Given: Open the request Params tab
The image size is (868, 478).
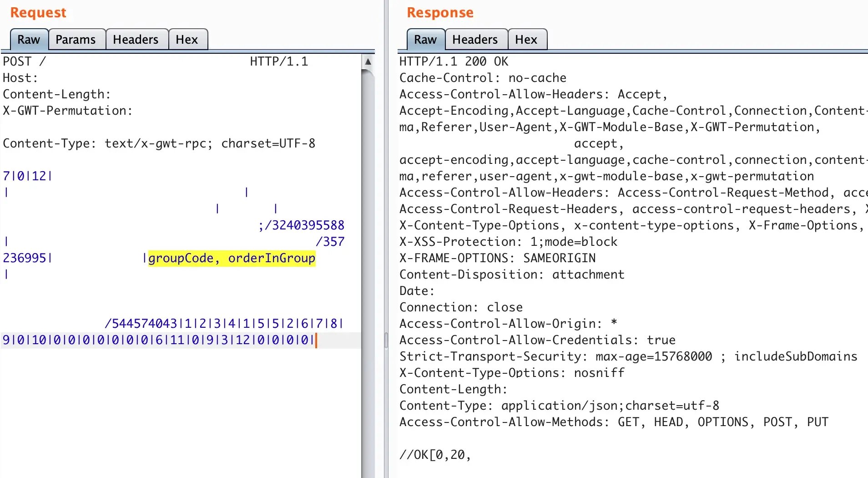Looking at the screenshot, I should coord(76,40).
